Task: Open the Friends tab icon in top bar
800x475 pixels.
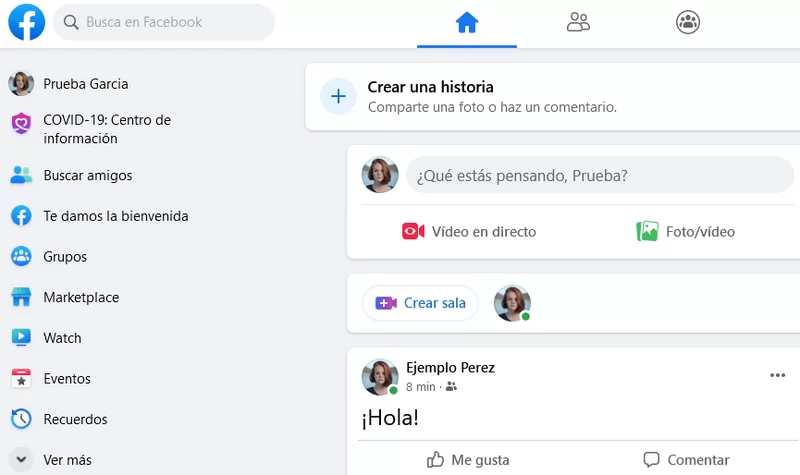Action: (x=578, y=22)
